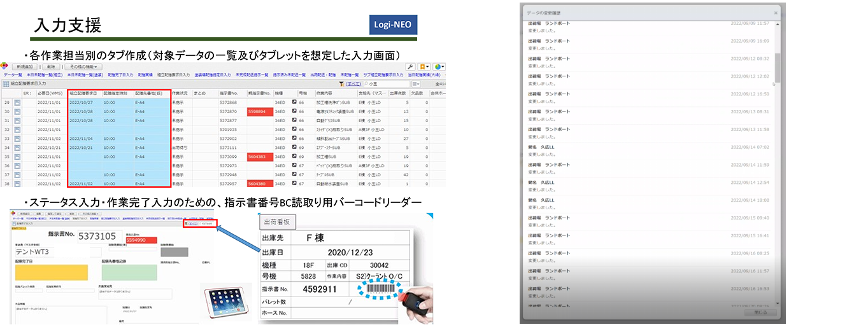This screenshot has height=334, width=868.
Task: Close the データの変更履歴 dialog with X
Action: tap(775, 12)
